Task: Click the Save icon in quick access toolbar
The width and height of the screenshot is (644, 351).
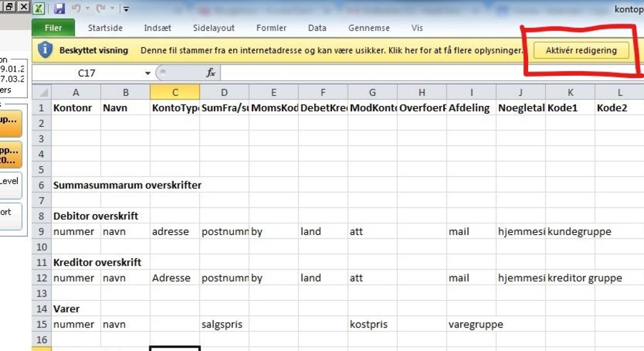Action: pos(59,8)
